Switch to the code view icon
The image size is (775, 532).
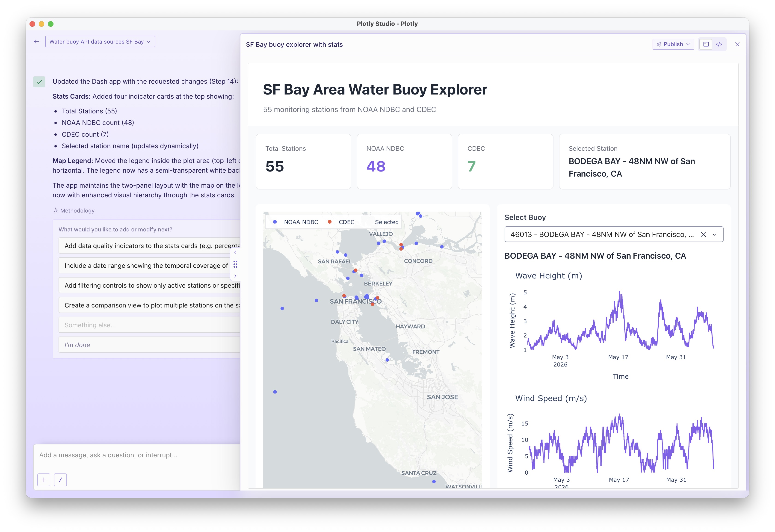coord(719,44)
